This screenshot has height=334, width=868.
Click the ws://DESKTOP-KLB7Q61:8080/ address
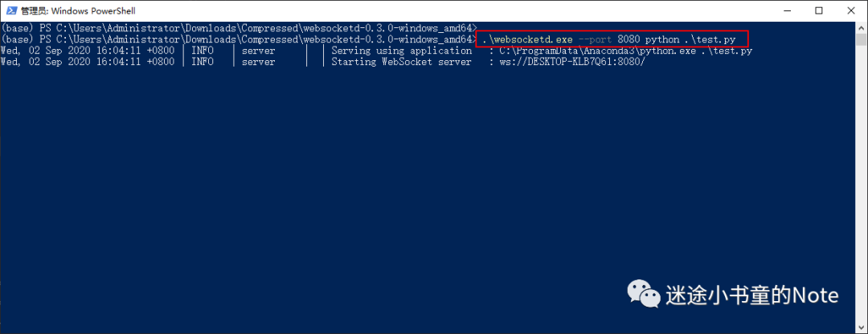point(572,62)
